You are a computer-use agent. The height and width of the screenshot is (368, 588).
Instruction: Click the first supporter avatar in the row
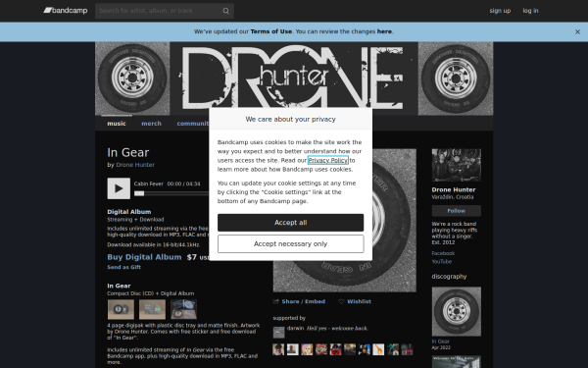click(278, 349)
